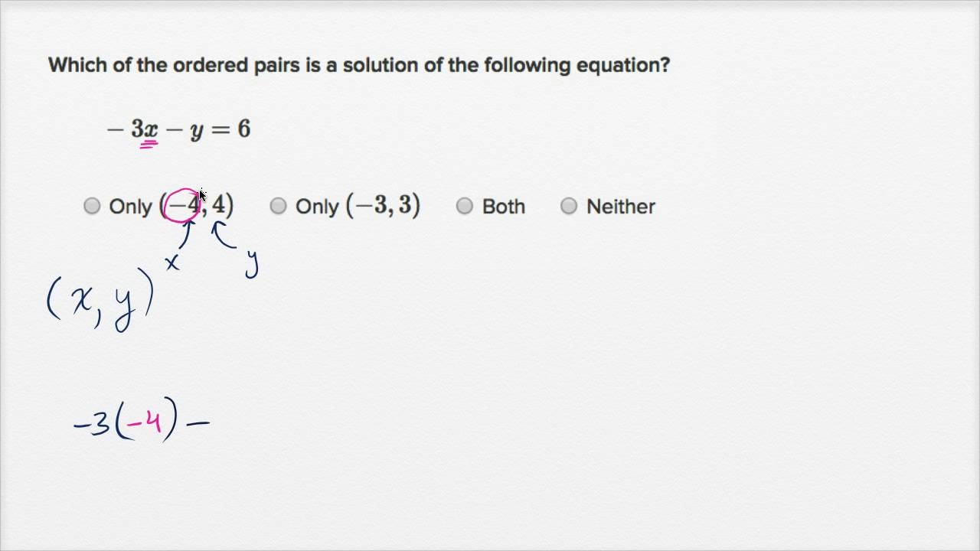The width and height of the screenshot is (980, 551).
Task: Click the "Neither" answer label text
Action: pos(620,207)
